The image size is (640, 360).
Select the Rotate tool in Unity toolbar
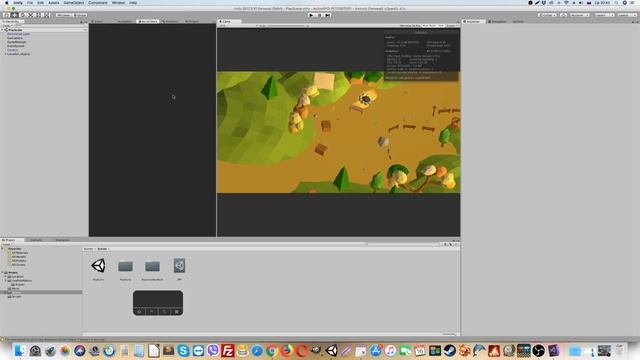(22, 15)
